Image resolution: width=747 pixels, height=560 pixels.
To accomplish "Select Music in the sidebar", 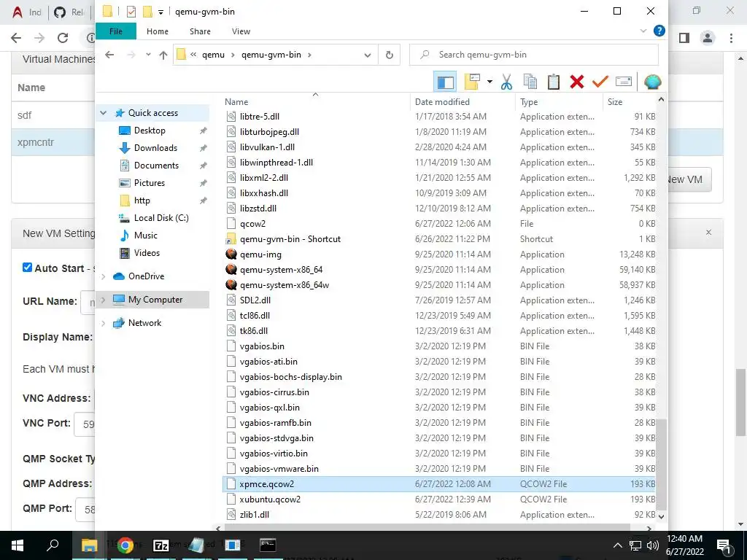I will [x=145, y=236].
